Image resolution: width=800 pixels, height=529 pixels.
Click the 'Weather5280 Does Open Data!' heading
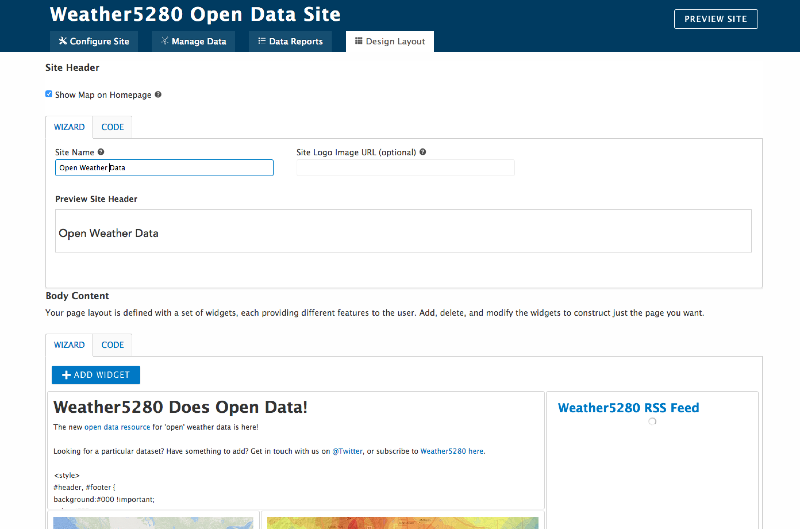click(x=180, y=407)
